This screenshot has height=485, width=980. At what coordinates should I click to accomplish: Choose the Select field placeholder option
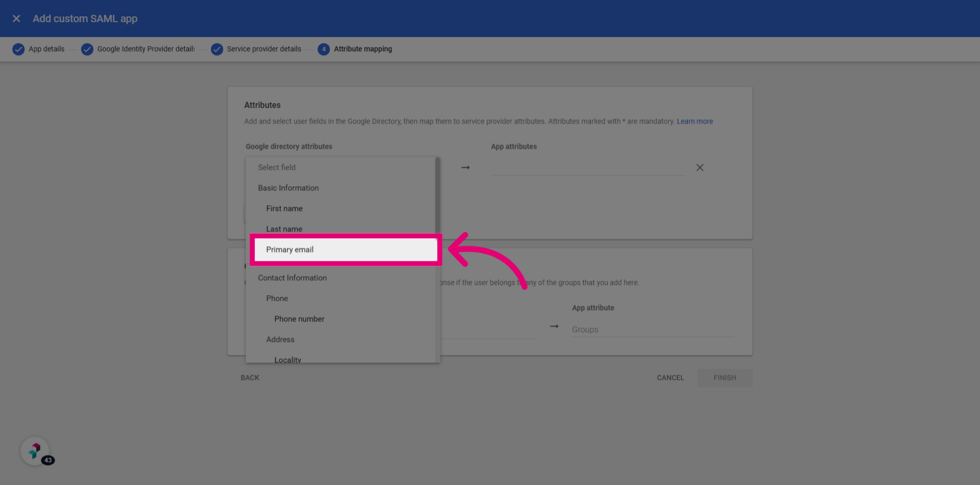pyautogui.click(x=340, y=167)
